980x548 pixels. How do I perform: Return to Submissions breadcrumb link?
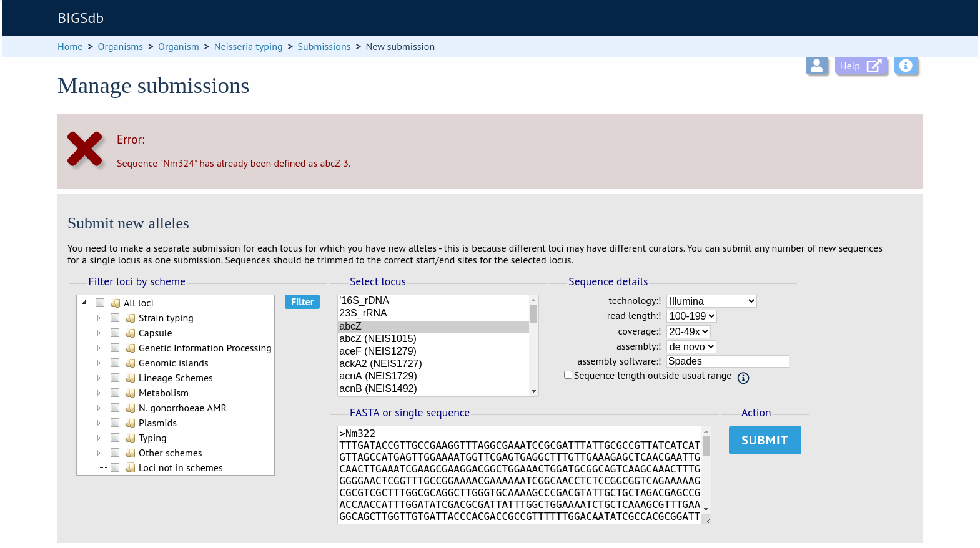(x=324, y=47)
